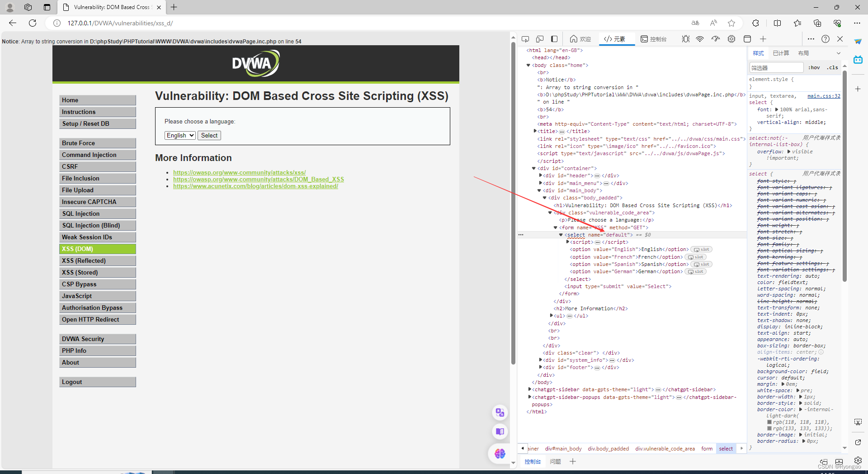Click the translate page icon in address bar
The height and width of the screenshot is (474, 868).
coord(695,23)
